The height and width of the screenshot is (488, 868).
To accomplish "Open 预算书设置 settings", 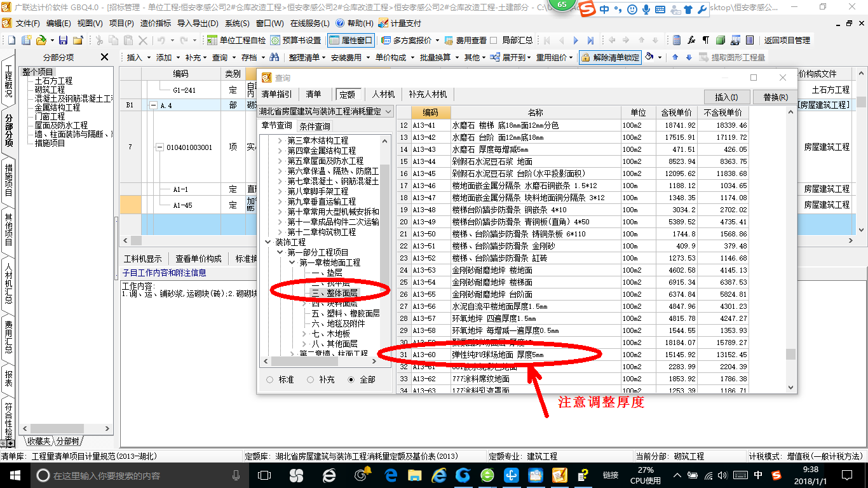I will coord(295,40).
